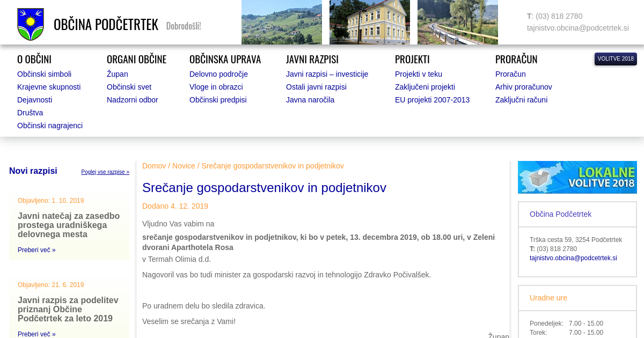View EU projekti 2007-2013
The height and width of the screenshot is (338, 644).
click(x=432, y=100)
